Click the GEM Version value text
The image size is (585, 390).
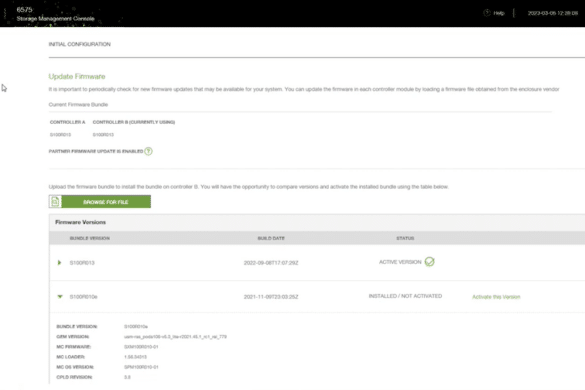click(x=175, y=337)
